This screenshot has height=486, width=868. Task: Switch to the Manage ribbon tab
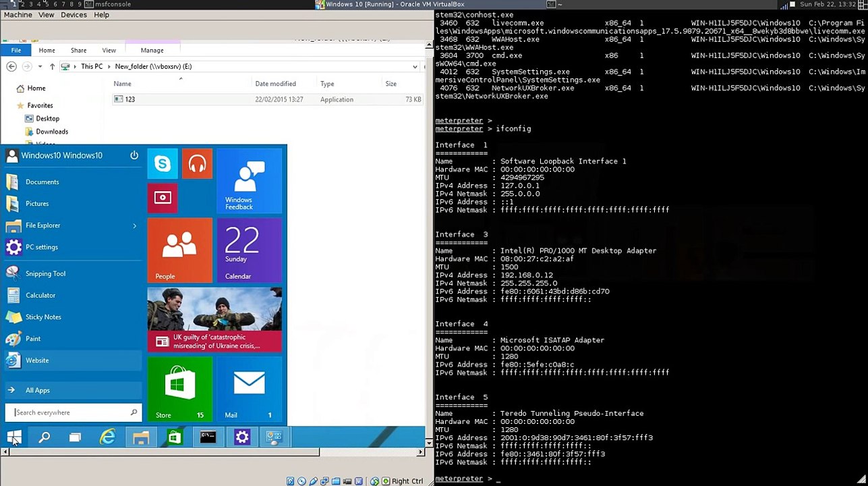(152, 50)
